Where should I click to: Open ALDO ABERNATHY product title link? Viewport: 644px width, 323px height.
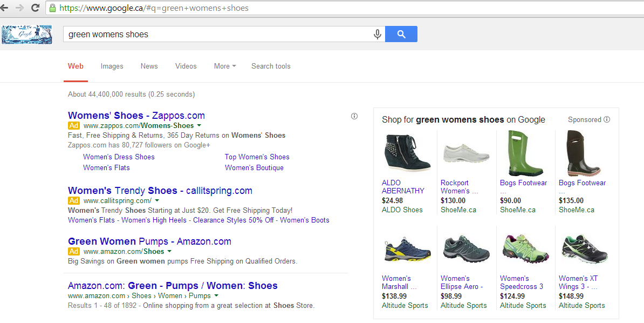point(403,187)
